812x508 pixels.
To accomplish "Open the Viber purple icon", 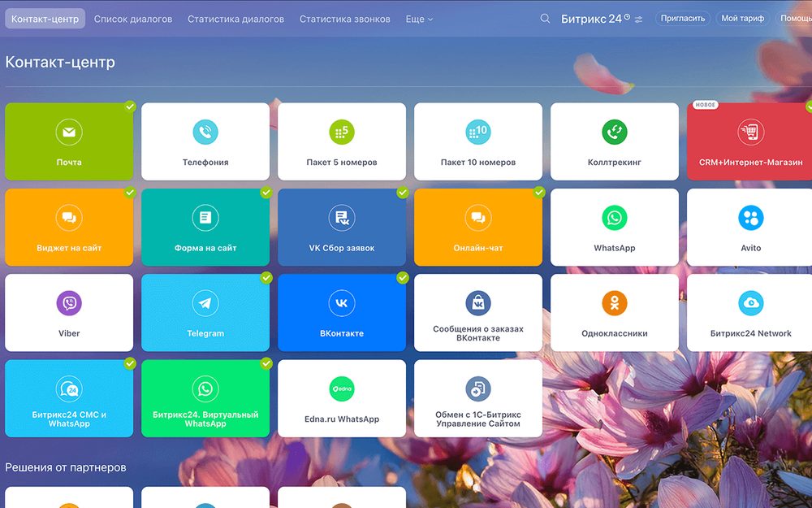I will (x=69, y=302).
